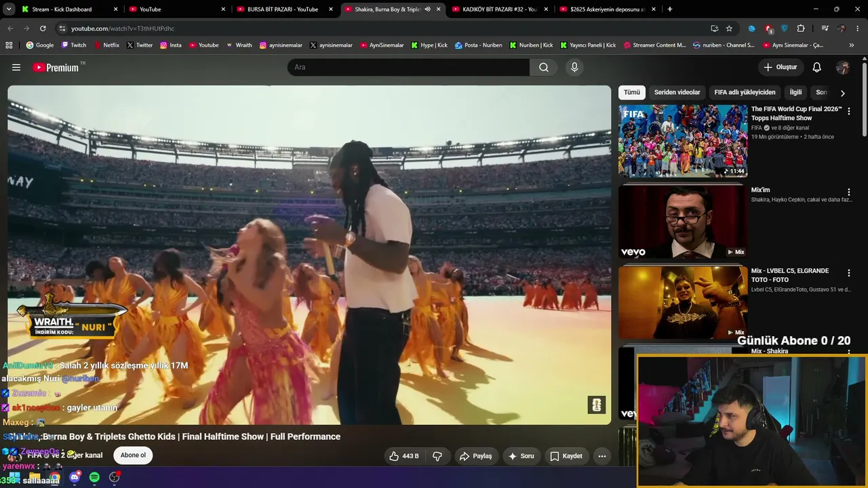The height and width of the screenshot is (488, 868).
Task: Mute the Shakira tab audio icon
Action: [x=427, y=9]
